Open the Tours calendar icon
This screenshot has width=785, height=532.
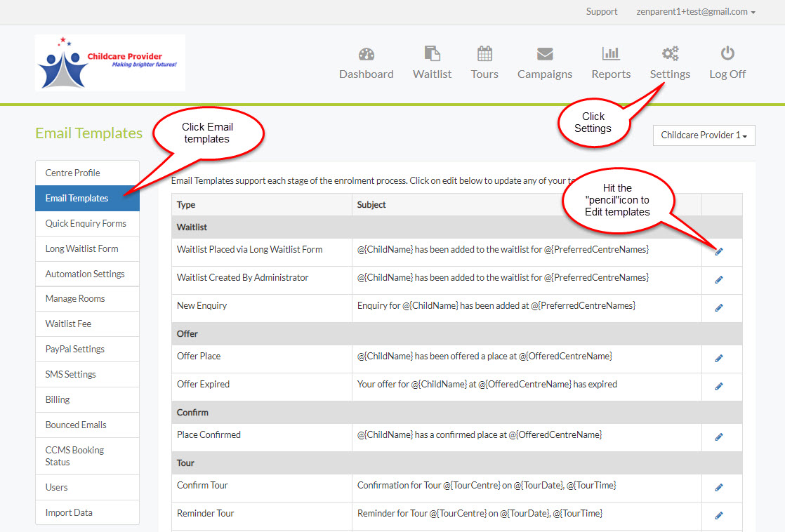click(x=484, y=54)
